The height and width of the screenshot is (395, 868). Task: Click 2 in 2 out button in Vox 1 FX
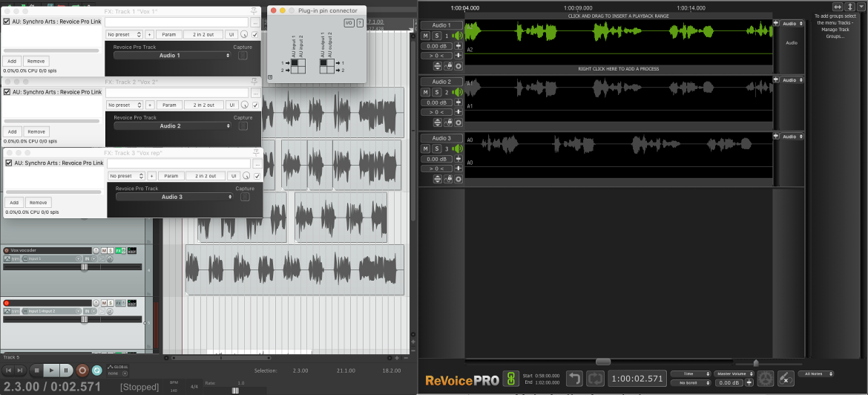click(203, 34)
